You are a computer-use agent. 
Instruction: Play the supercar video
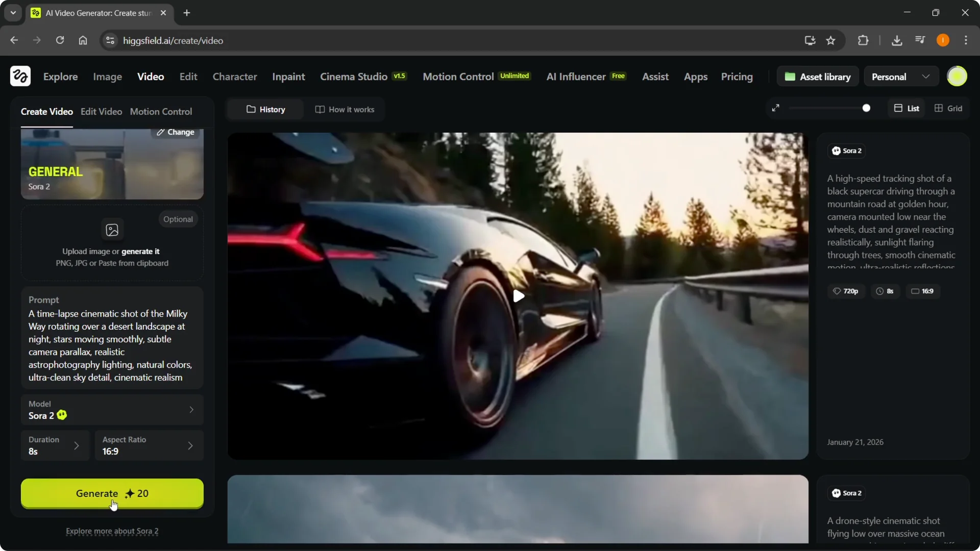[x=518, y=296]
